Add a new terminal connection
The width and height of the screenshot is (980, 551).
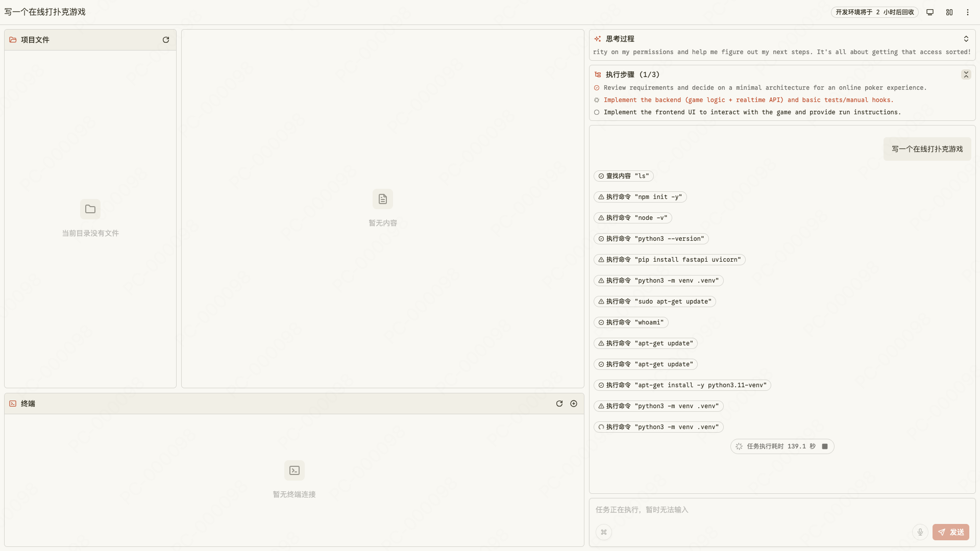pos(574,404)
